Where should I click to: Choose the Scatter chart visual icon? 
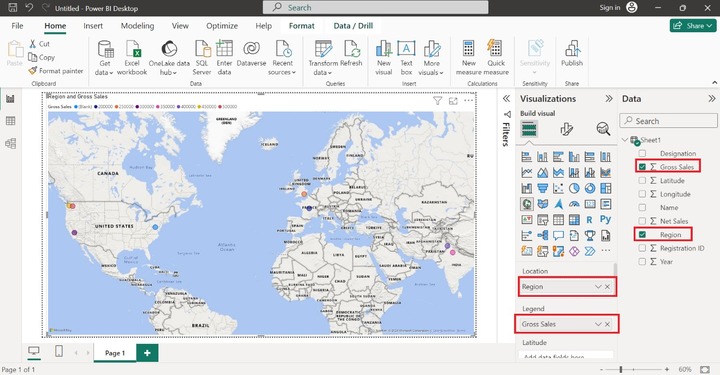pyautogui.click(x=558, y=188)
